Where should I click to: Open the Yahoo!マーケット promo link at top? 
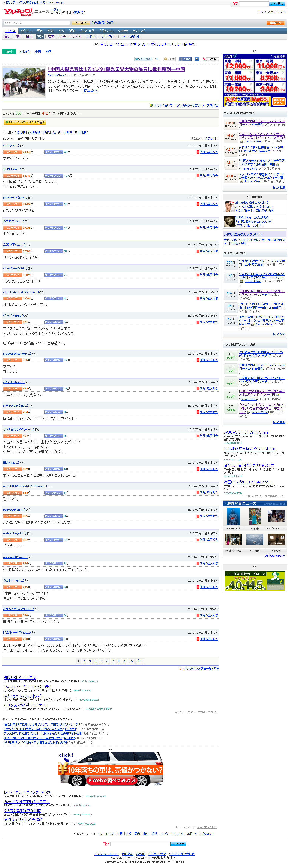[35, 2]
